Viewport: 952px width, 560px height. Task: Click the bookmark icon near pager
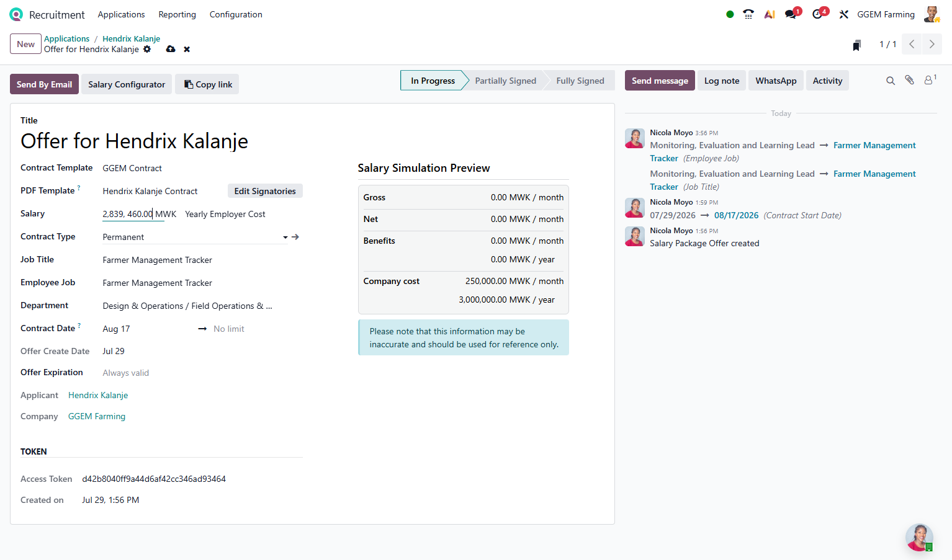pos(856,45)
